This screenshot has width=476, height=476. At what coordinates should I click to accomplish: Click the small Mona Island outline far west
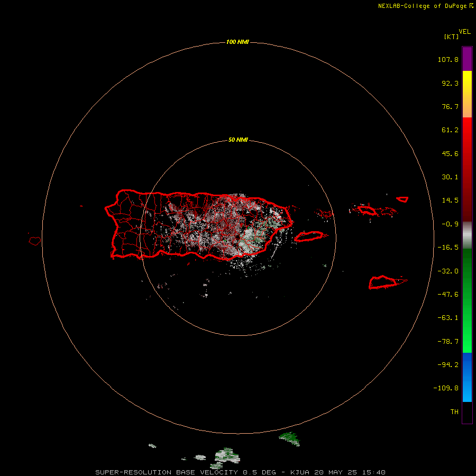click(35, 241)
